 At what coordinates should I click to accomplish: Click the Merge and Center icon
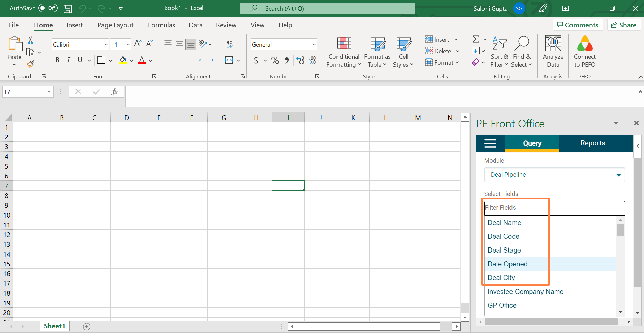tap(229, 60)
